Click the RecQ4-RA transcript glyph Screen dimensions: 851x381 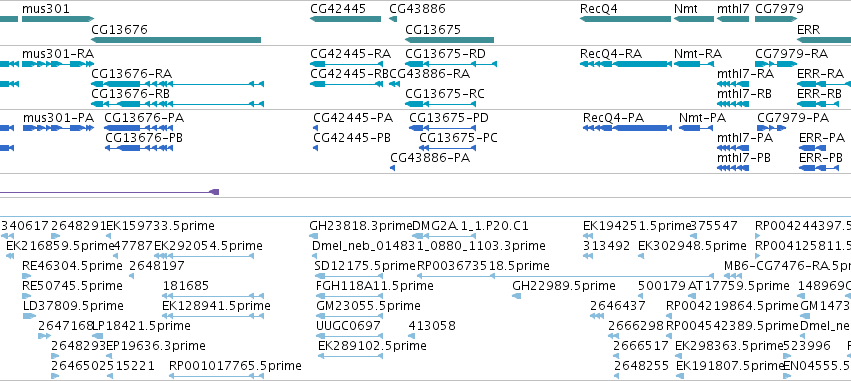pos(625,64)
